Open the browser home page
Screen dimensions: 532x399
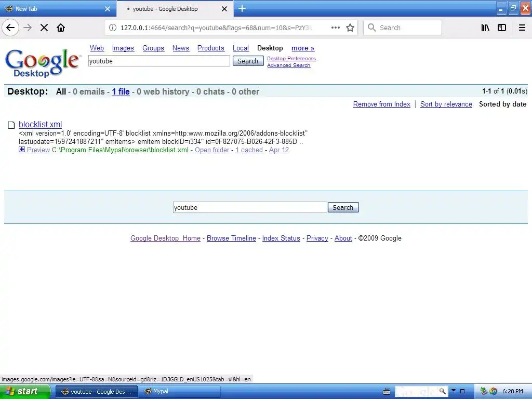coord(61,28)
